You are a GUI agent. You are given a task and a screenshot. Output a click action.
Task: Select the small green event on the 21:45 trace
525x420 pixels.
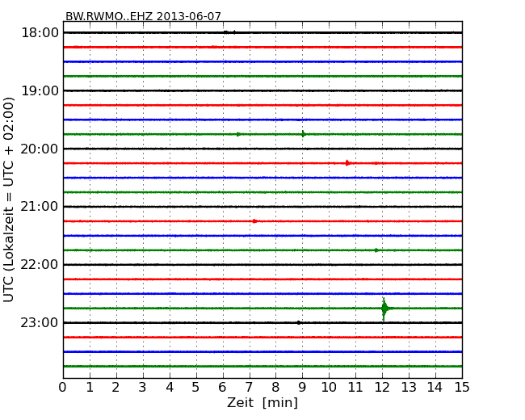point(376,250)
